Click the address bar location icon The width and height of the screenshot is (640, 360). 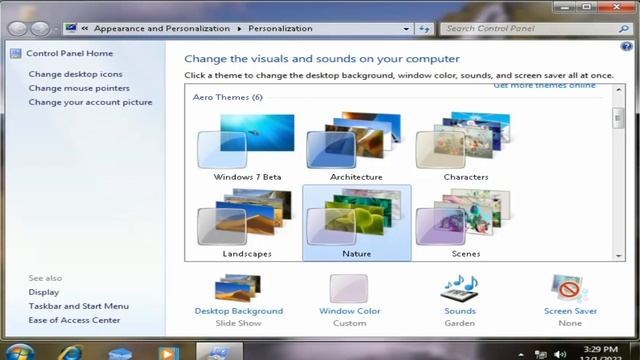pyautogui.click(x=71, y=28)
